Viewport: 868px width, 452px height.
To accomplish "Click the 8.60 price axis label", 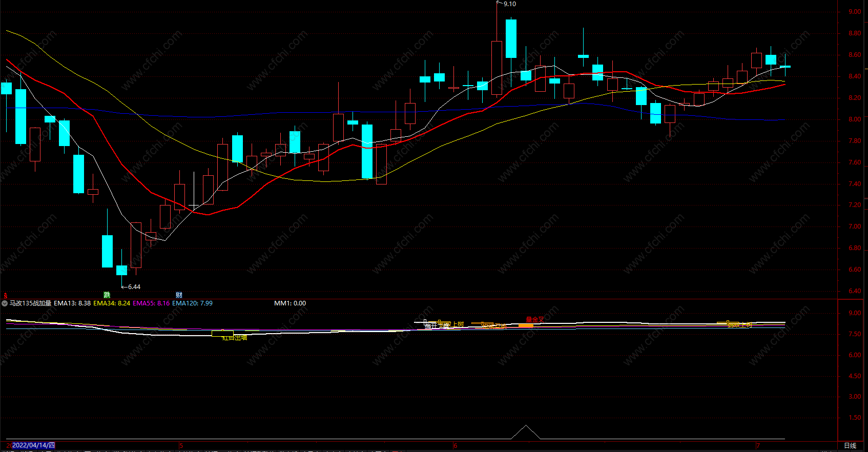I will pyautogui.click(x=855, y=55).
